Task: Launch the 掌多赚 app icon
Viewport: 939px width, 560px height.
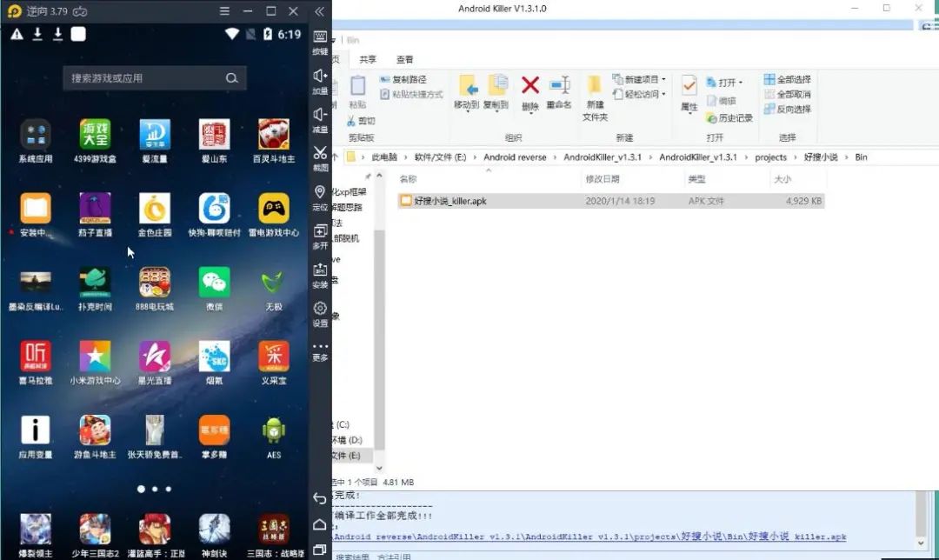Action: point(215,430)
